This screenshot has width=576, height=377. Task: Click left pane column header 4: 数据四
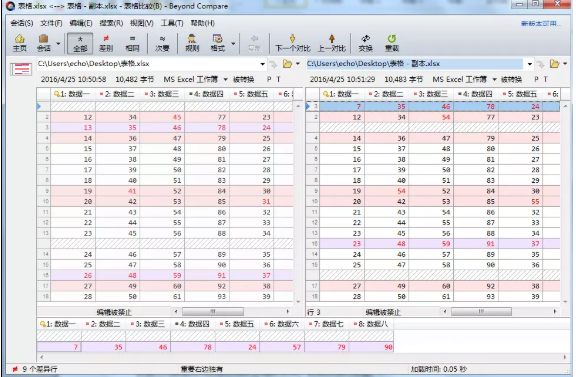(x=207, y=94)
